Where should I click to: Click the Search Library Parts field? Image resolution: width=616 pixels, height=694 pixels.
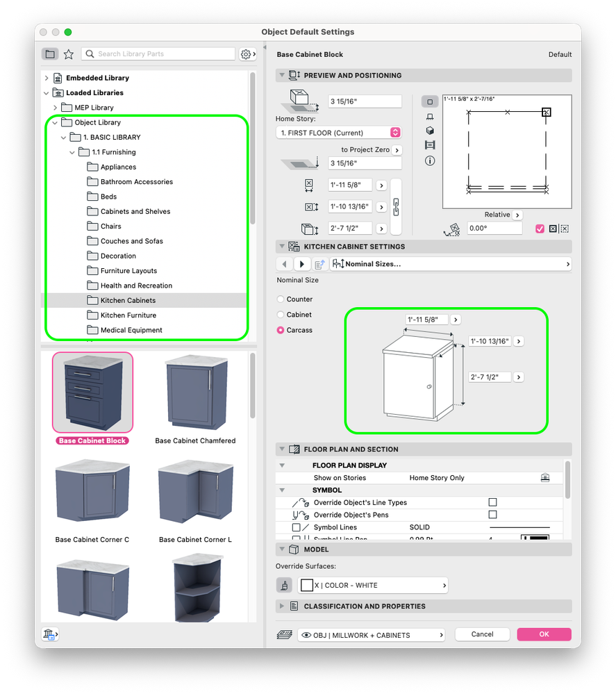click(x=158, y=54)
